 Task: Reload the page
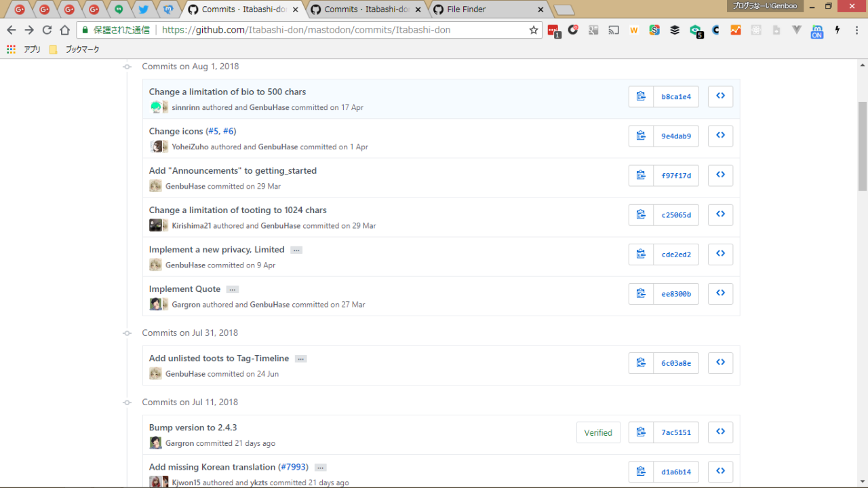[x=47, y=30]
